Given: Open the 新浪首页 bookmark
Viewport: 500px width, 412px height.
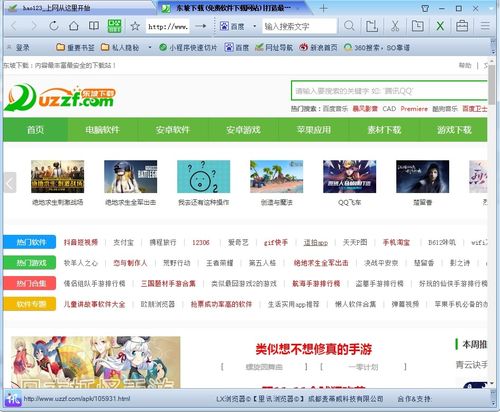Looking at the screenshot, I should (x=318, y=48).
